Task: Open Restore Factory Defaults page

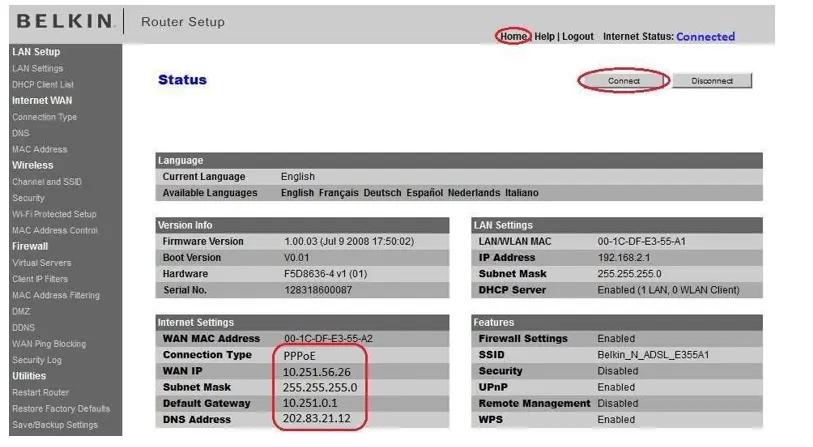Action: [61, 409]
